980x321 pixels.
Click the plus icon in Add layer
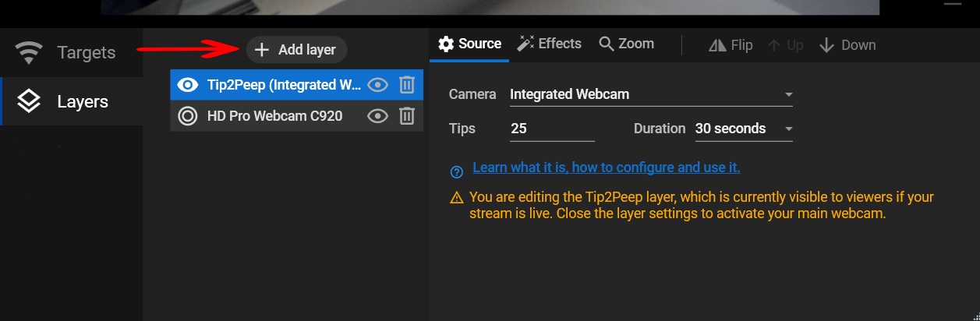[x=262, y=50]
